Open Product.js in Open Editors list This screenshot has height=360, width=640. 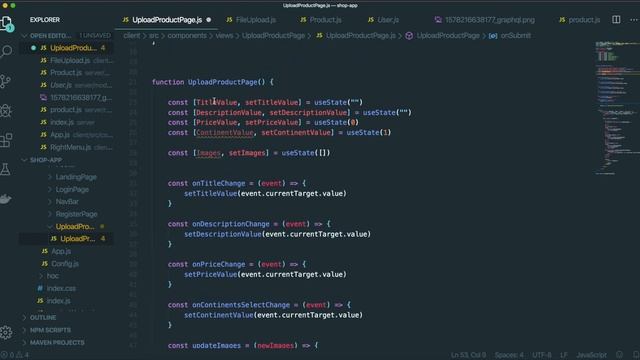[66, 73]
